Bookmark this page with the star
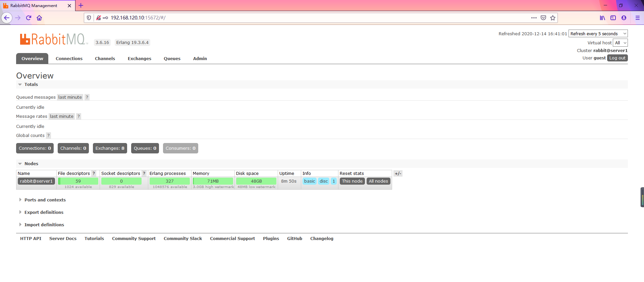Viewport: 644px width, 282px height. (553, 18)
